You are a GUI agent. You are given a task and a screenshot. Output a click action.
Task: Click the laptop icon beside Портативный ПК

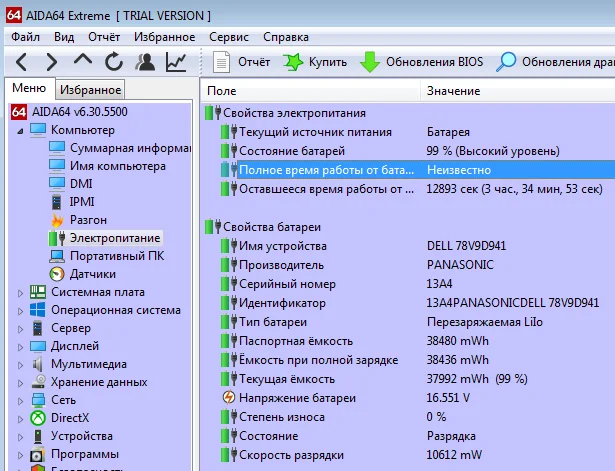pyautogui.click(x=57, y=256)
